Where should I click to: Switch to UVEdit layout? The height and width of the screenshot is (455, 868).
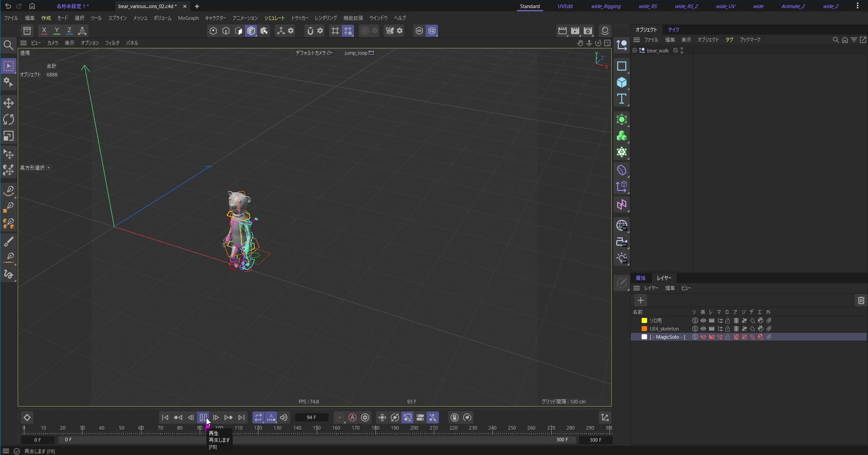(x=565, y=6)
